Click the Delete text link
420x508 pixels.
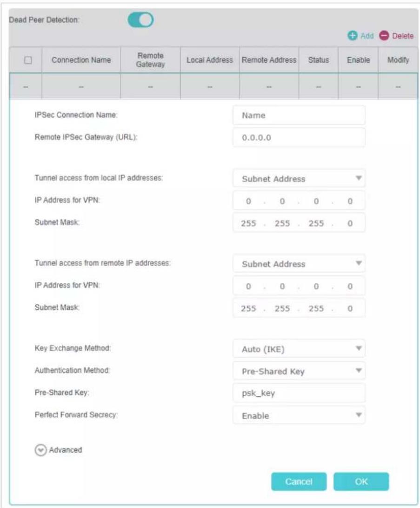pyautogui.click(x=403, y=36)
